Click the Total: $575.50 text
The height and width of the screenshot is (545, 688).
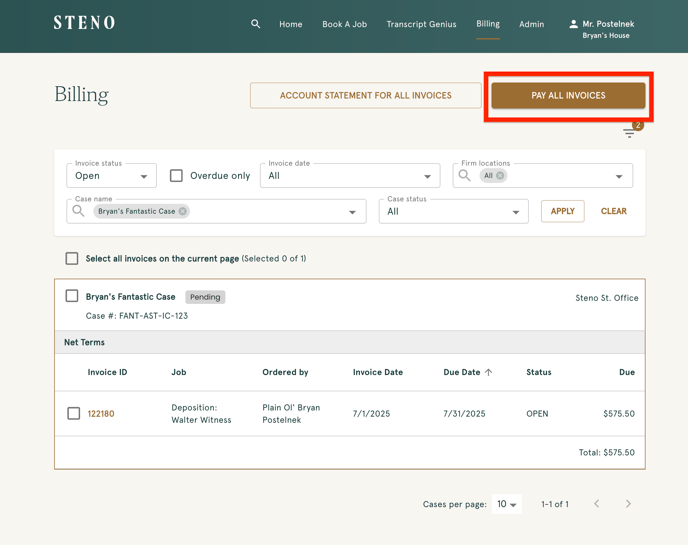(606, 452)
